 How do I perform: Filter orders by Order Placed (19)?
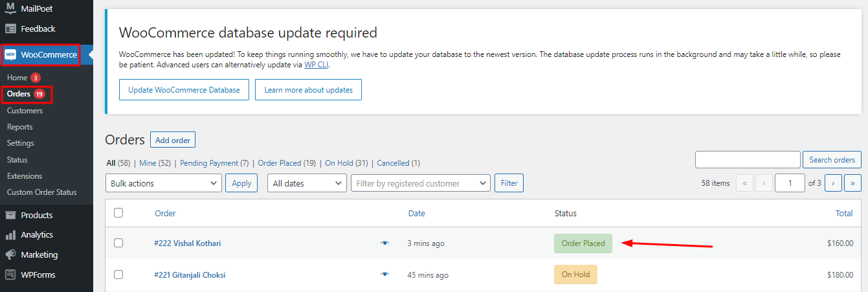click(x=287, y=163)
